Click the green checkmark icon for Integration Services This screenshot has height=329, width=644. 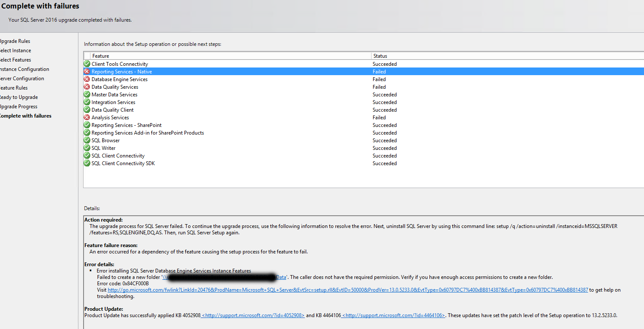tap(87, 102)
